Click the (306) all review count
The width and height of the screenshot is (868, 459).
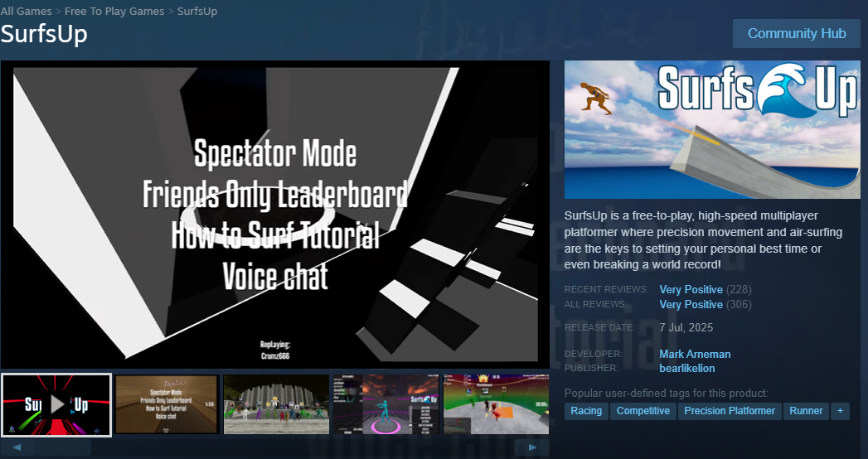pyautogui.click(x=739, y=305)
